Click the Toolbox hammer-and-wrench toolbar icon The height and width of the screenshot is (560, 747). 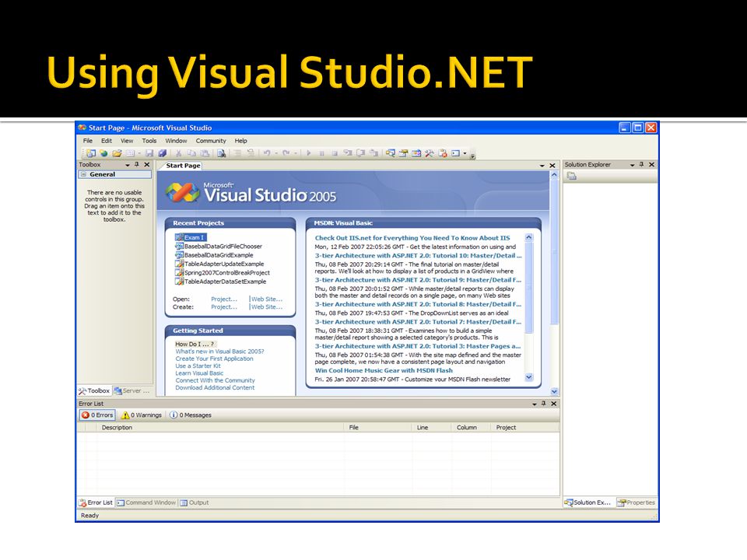[430, 153]
